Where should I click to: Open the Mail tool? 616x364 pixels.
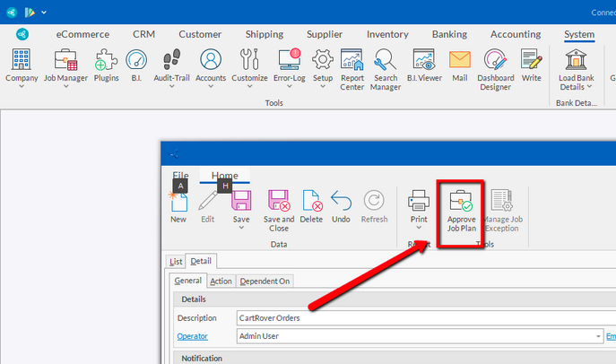pos(460,65)
